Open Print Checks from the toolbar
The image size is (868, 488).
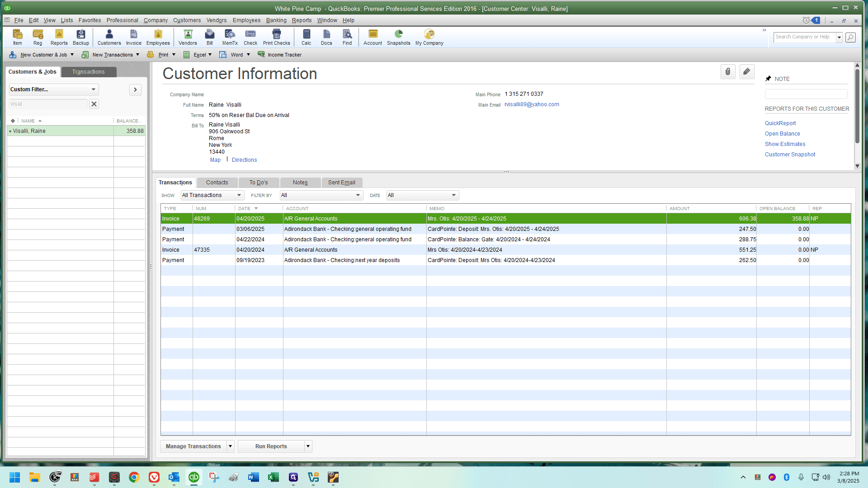[276, 37]
